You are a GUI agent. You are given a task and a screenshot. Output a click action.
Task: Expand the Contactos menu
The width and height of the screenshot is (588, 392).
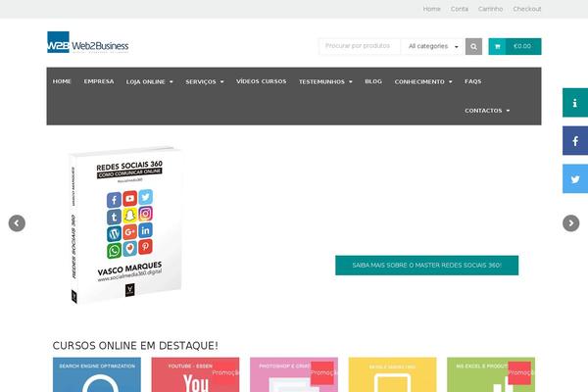pos(487,111)
